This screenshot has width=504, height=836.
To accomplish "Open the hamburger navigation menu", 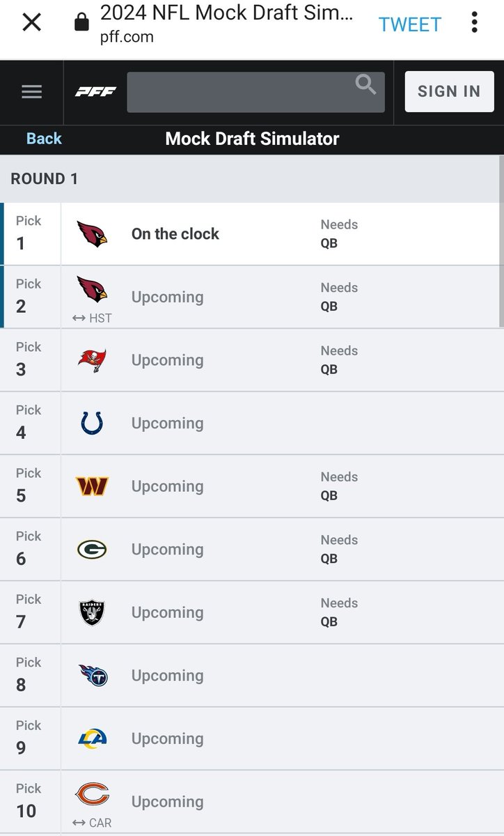I will [31, 92].
